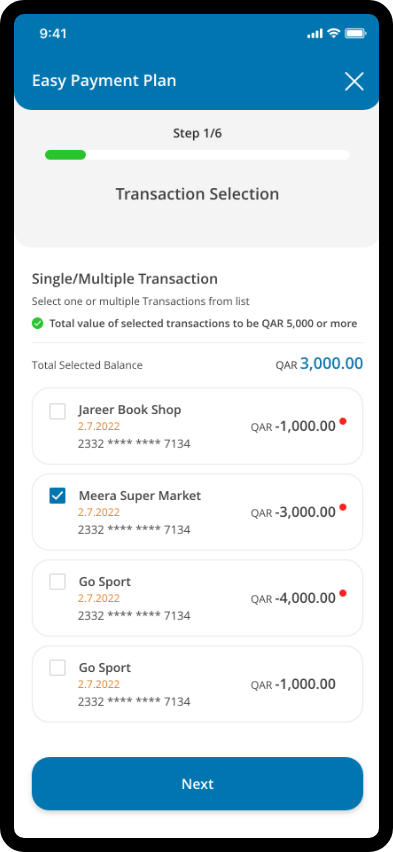Select the QAR -4,000.00 Go Sport checkbox

coord(58,582)
